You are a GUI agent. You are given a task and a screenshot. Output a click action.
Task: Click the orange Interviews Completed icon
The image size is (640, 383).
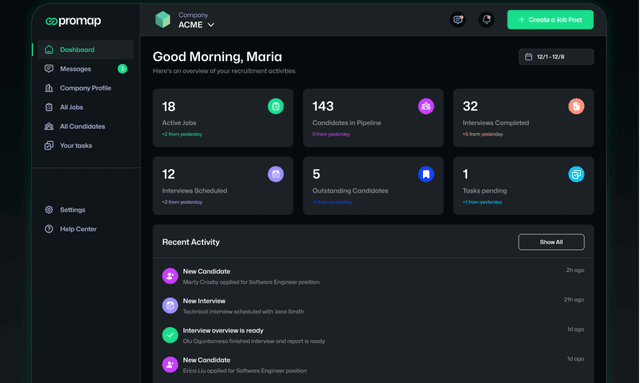pyautogui.click(x=576, y=106)
